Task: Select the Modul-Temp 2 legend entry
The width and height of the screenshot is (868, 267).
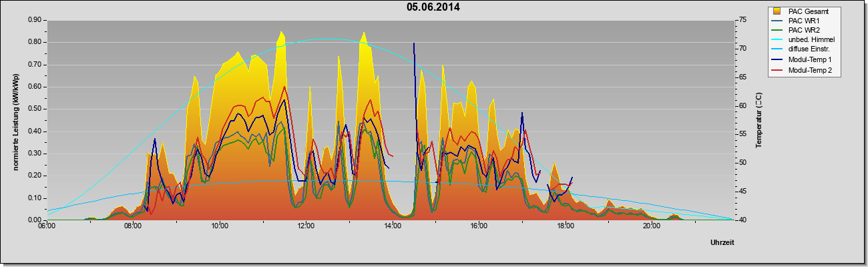Action: pos(802,70)
